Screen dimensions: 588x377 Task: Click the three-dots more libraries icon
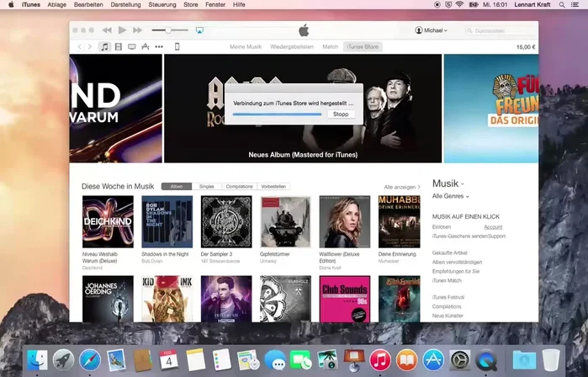point(159,46)
